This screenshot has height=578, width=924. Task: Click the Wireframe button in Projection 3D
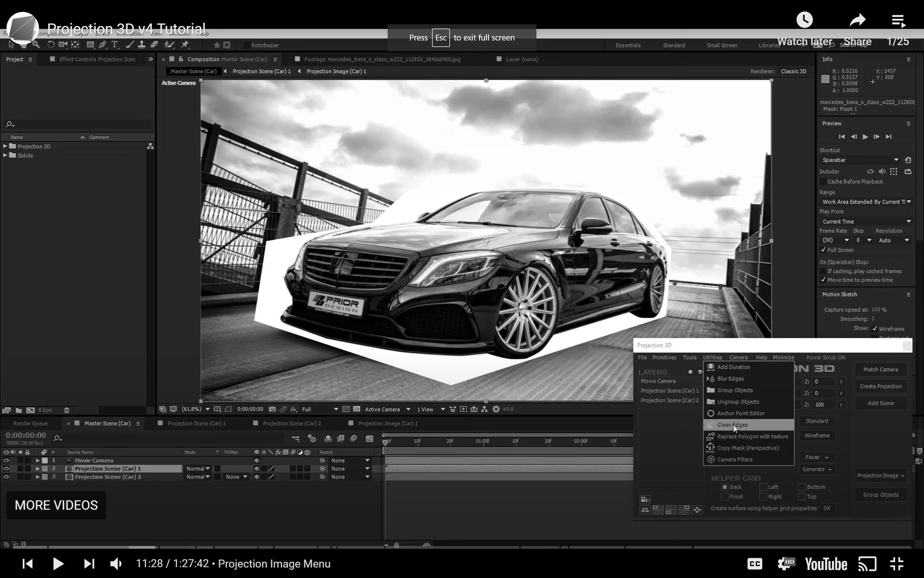pos(817,435)
